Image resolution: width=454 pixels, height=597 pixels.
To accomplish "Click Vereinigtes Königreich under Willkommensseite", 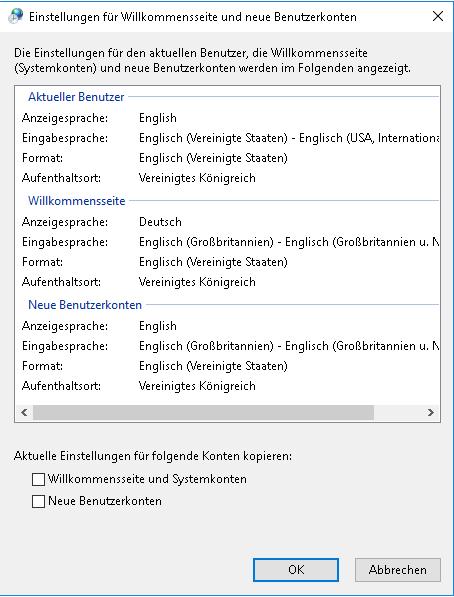I will pos(197,282).
